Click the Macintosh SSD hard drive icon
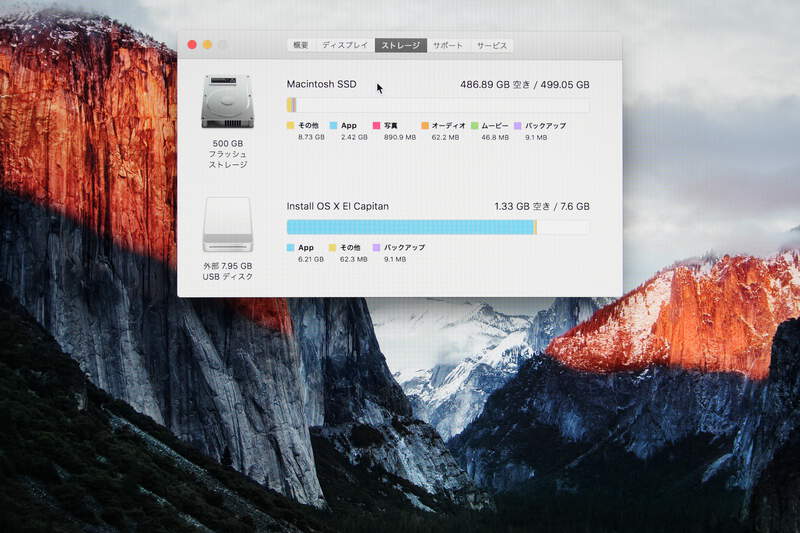The width and height of the screenshot is (800, 533). [227, 101]
